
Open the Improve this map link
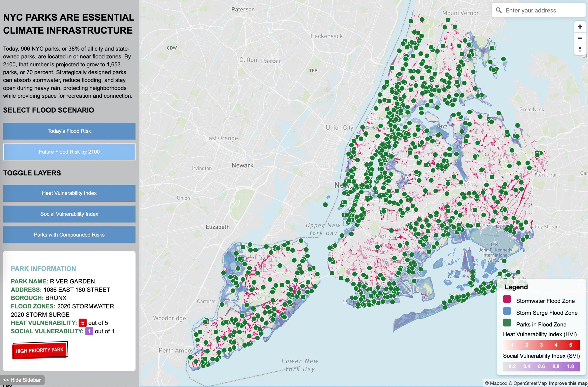pyautogui.click(x=568, y=383)
